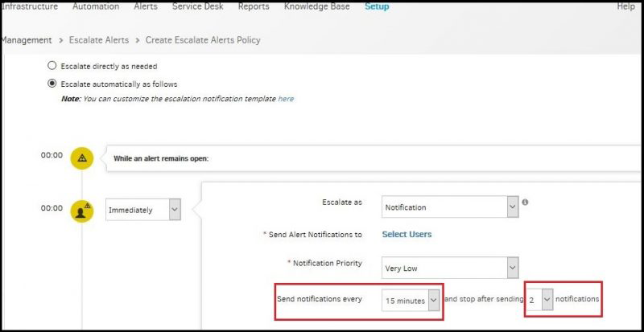
Task: Open the Infrastructure menu
Action: click(30, 6)
